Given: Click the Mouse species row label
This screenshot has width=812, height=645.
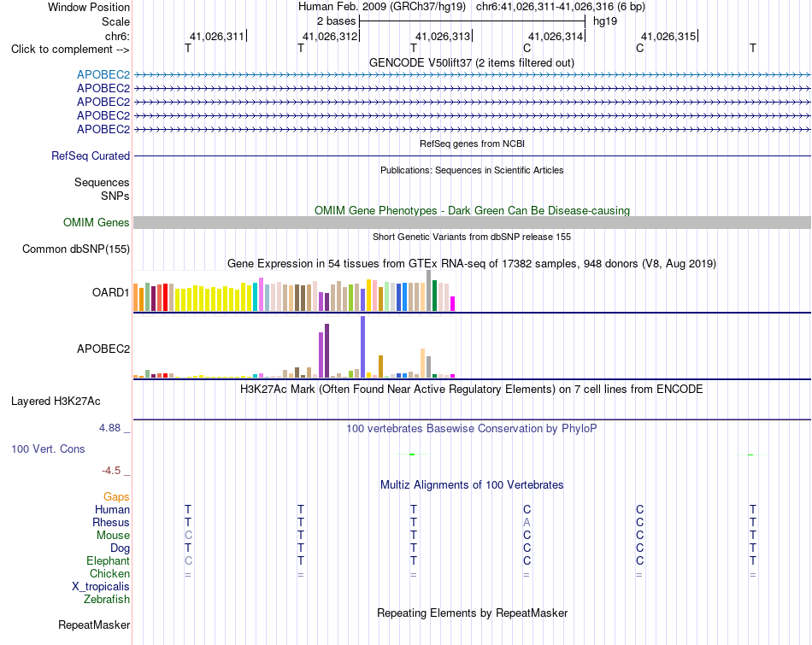Looking at the screenshot, I should pyautogui.click(x=113, y=536).
